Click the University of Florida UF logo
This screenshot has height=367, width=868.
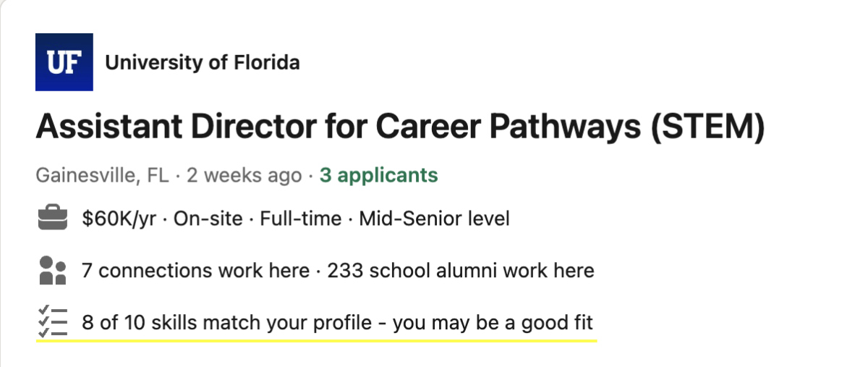pos(64,62)
